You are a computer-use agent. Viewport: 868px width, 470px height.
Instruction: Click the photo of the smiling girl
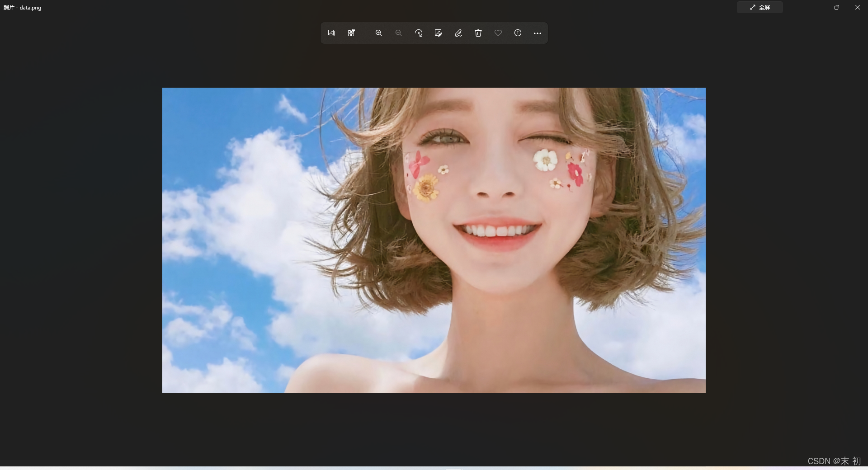point(434,240)
